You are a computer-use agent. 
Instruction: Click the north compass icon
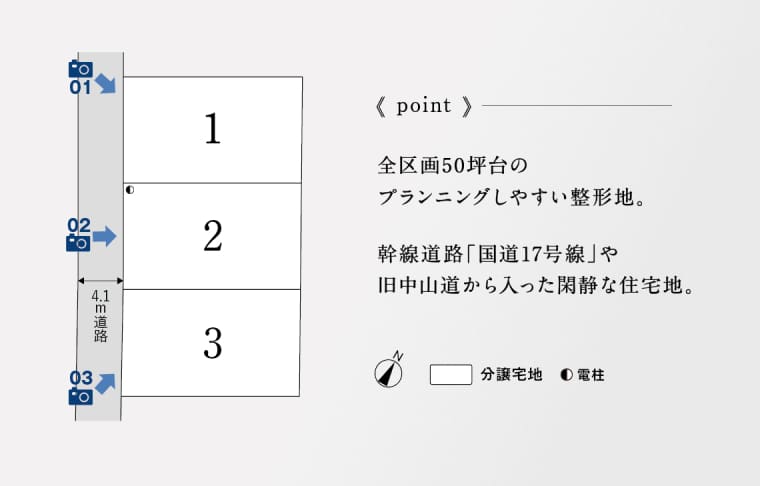(389, 371)
